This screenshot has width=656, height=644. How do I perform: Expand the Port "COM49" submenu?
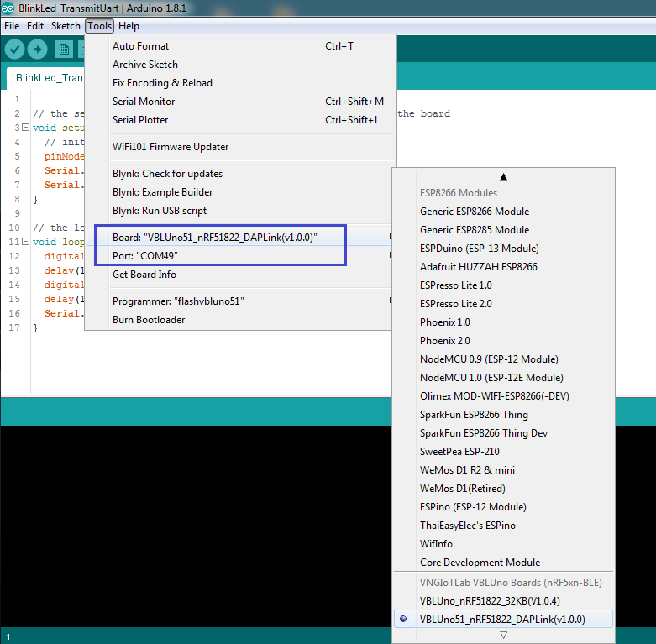145,255
